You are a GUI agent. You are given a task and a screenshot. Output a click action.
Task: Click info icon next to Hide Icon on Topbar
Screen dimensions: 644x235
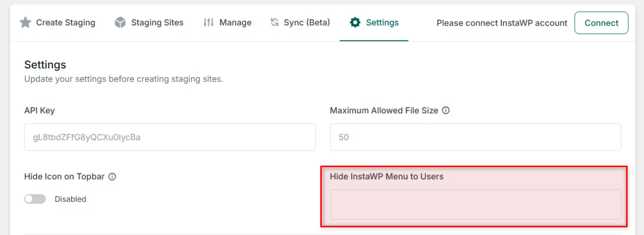tap(112, 177)
